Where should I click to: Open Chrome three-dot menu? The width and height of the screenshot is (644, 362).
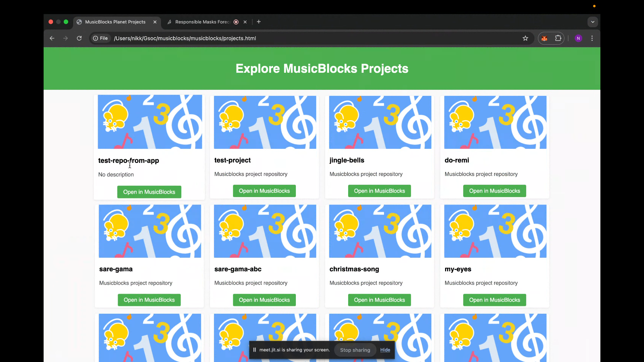592,38
